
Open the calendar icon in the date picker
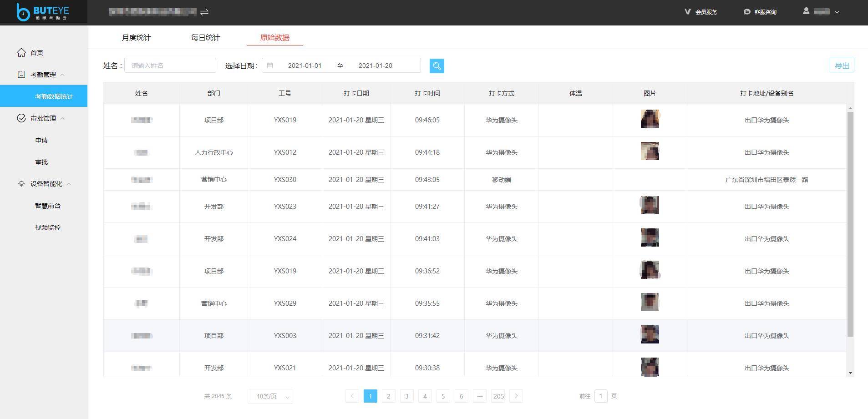coord(270,66)
